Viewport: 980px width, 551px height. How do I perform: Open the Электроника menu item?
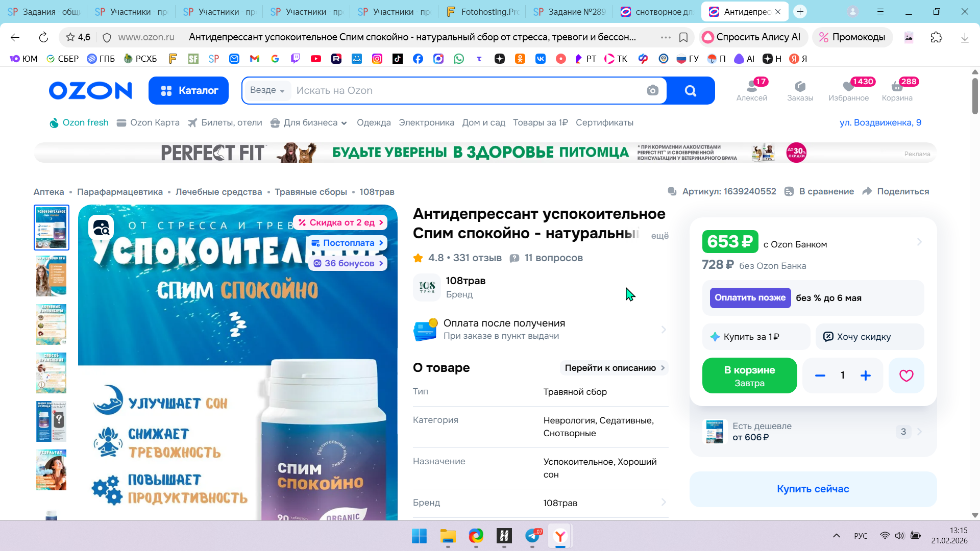click(426, 122)
